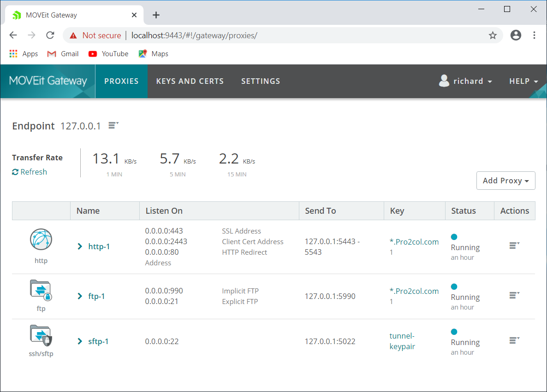This screenshot has width=547, height=392.
Task: Open the richard user dropdown
Action: pyautogui.click(x=465, y=81)
